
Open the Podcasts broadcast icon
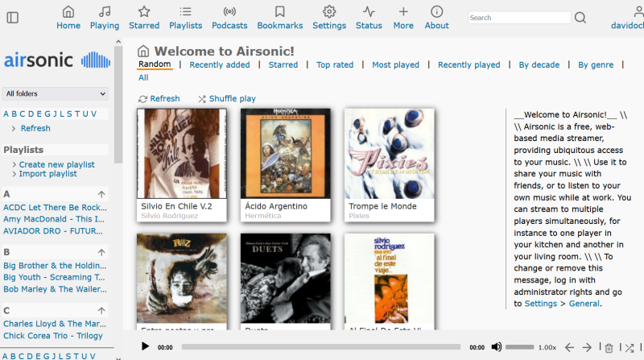[229, 11]
